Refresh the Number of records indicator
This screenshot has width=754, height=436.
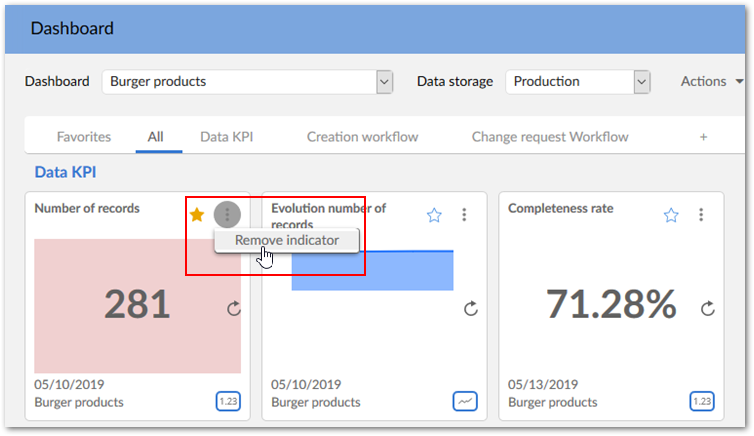point(234,308)
